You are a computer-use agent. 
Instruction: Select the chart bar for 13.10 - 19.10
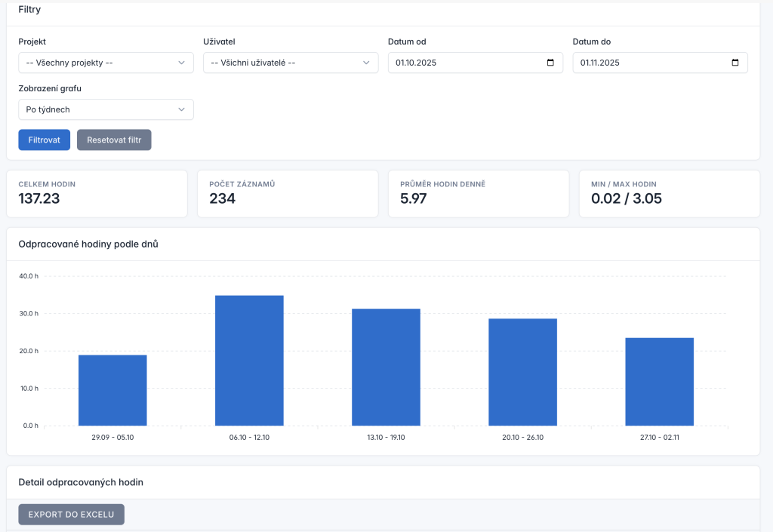tap(386, 367)
